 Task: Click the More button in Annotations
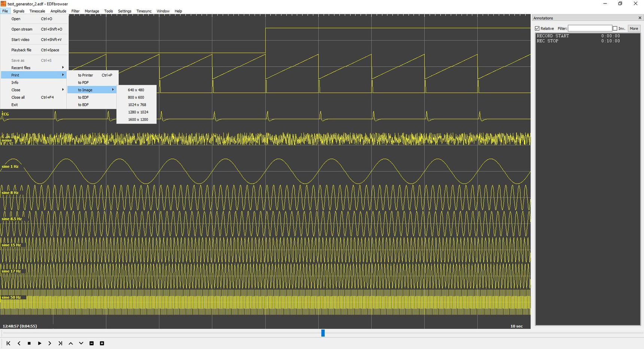pyautogui.click(x=634, y=28)
